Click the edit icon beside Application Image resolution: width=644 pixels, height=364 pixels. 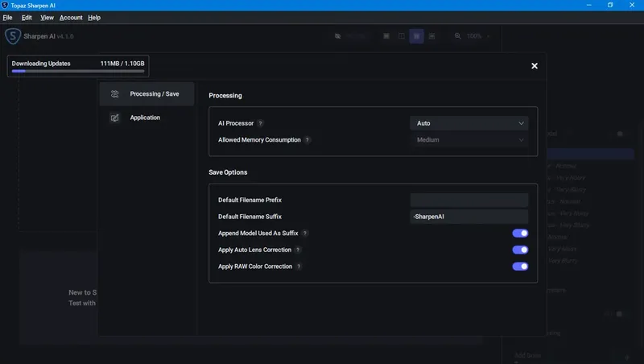(x=114, y=118)
